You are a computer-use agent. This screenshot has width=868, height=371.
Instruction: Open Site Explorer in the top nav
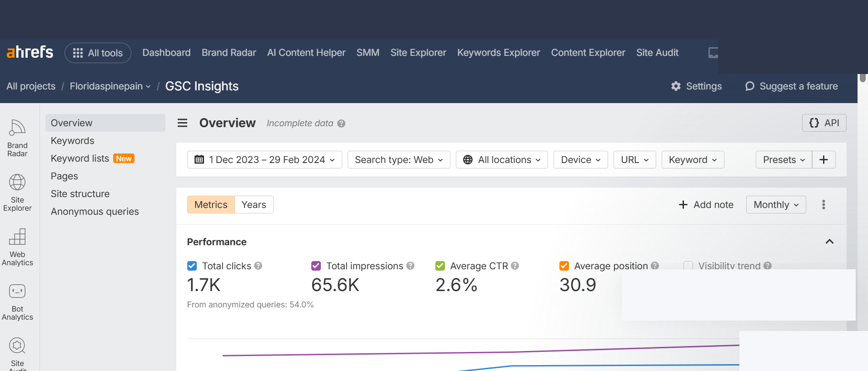pos(418,53)
